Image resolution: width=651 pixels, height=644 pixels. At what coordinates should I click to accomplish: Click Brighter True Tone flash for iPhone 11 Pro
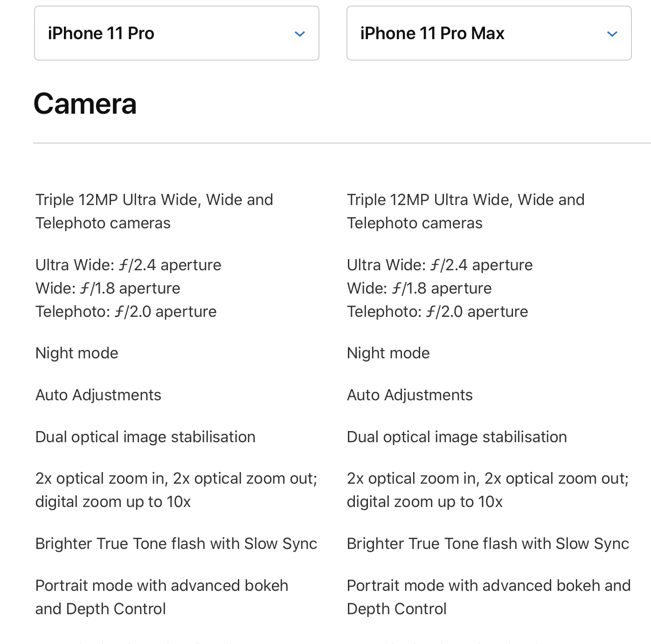click(176, 544)
